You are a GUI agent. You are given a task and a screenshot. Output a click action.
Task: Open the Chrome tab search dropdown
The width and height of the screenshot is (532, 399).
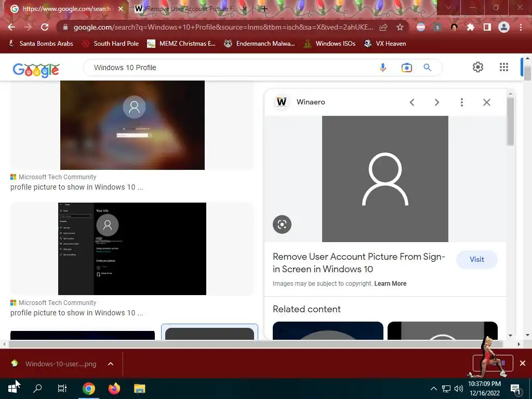(x=448, y=7)
